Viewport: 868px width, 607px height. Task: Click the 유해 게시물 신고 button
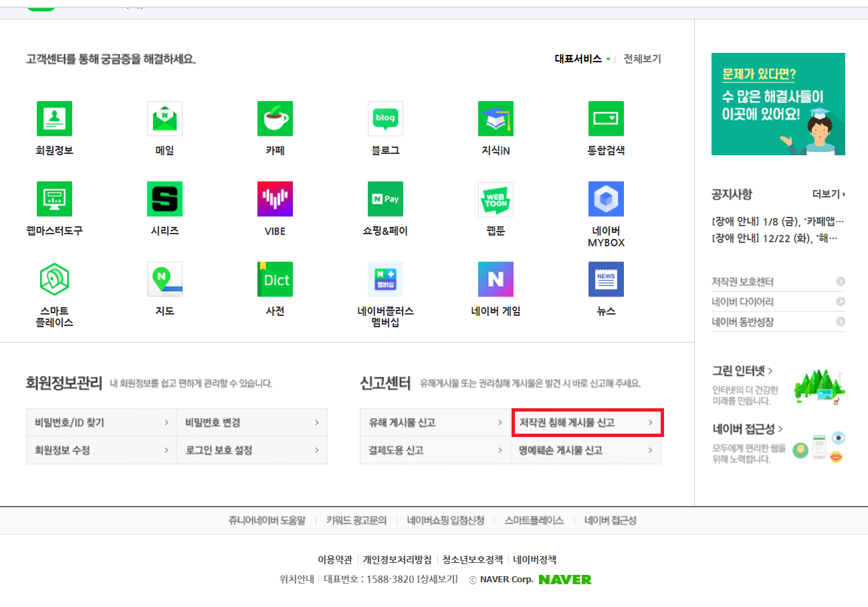435,423
